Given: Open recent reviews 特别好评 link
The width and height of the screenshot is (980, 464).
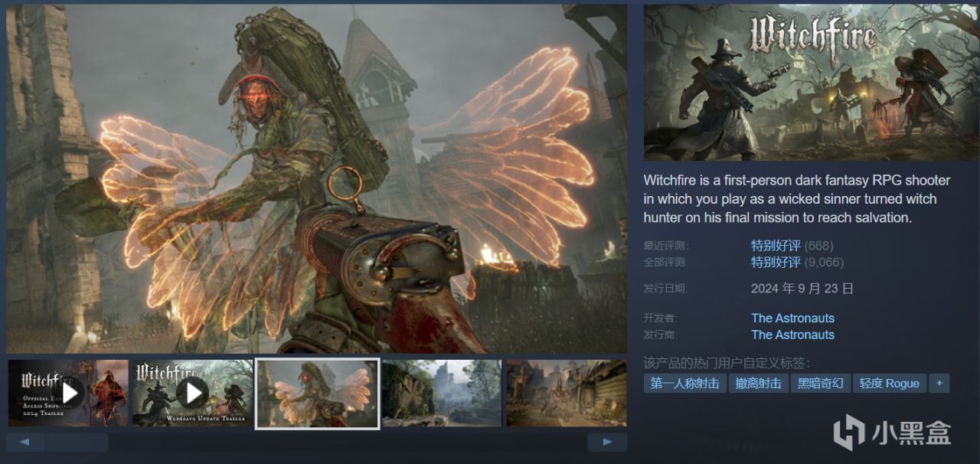Looking at the screenshot, I should 776,246.
